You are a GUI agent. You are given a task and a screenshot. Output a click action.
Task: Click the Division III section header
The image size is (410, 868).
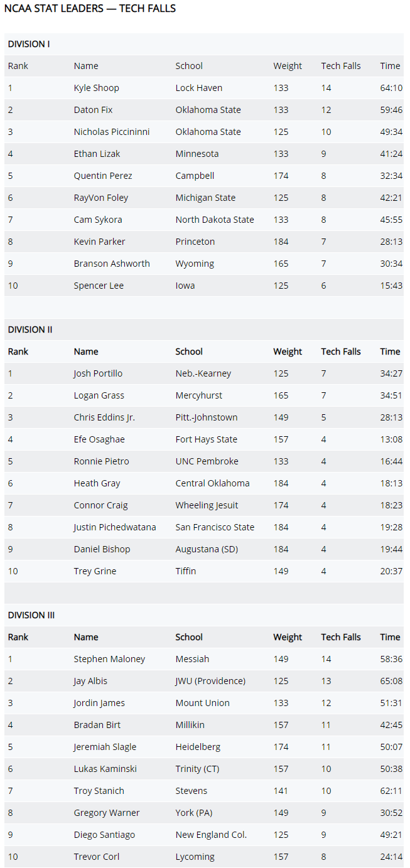tap(31, 615)
